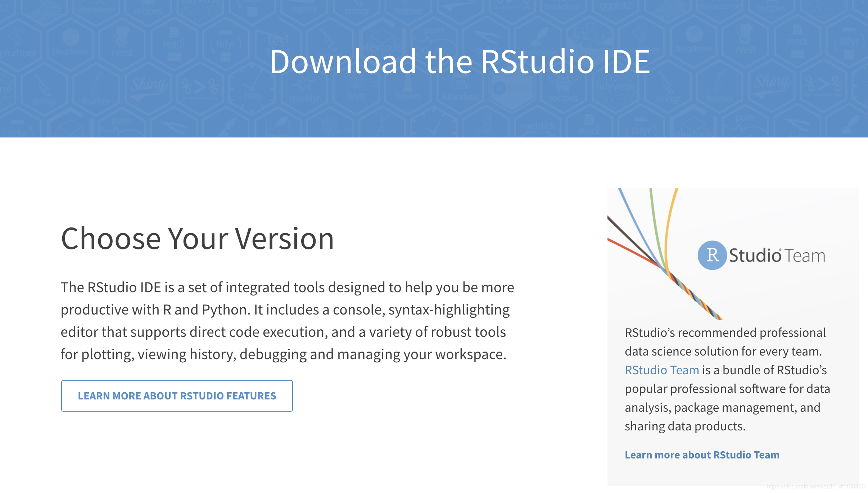
Task: Select the knitr hex sticker
Action: click(356, 90)
